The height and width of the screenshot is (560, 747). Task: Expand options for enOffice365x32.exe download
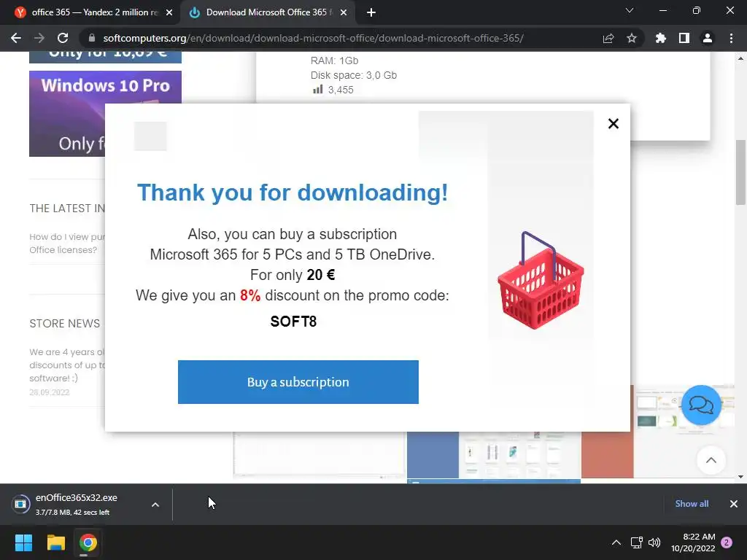(x=155, y=505)
